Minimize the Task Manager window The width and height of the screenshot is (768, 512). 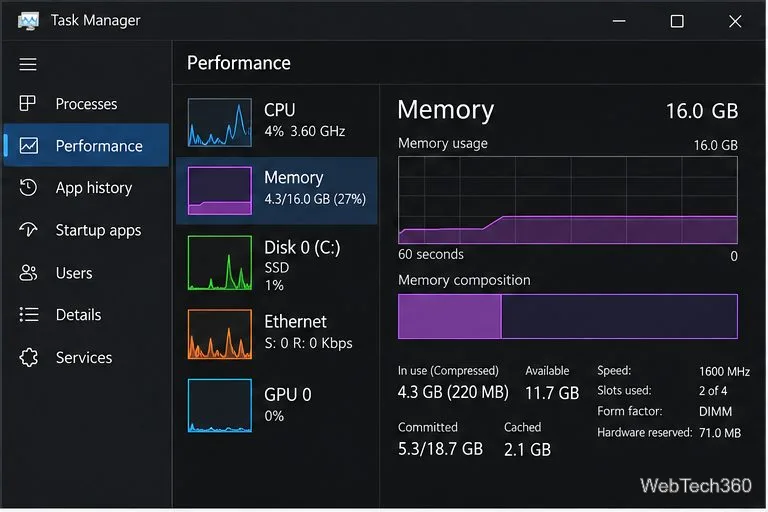tap(619, 21)
